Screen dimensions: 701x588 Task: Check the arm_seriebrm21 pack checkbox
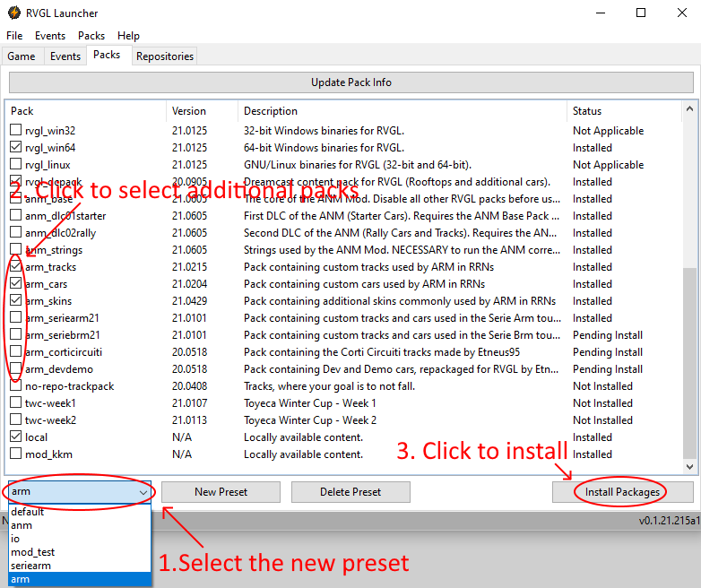[15, 334]
